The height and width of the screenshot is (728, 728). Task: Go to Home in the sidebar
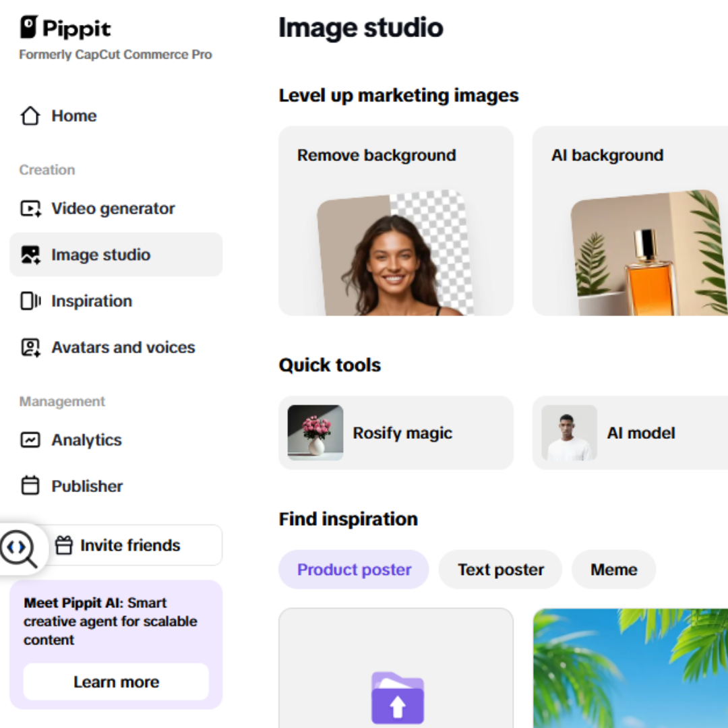[x=116, y=116]
